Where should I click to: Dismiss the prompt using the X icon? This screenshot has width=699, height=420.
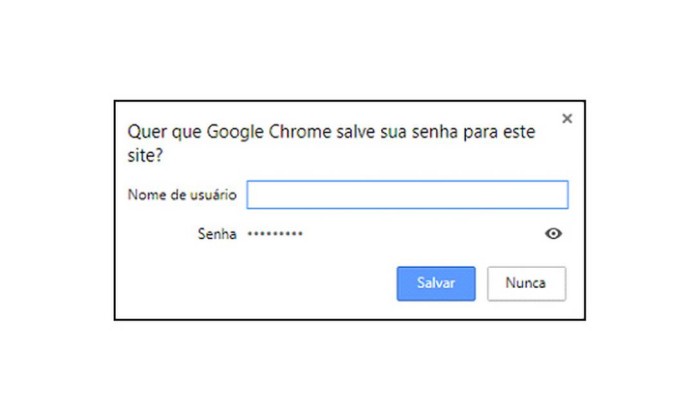(x=567, y=118)
